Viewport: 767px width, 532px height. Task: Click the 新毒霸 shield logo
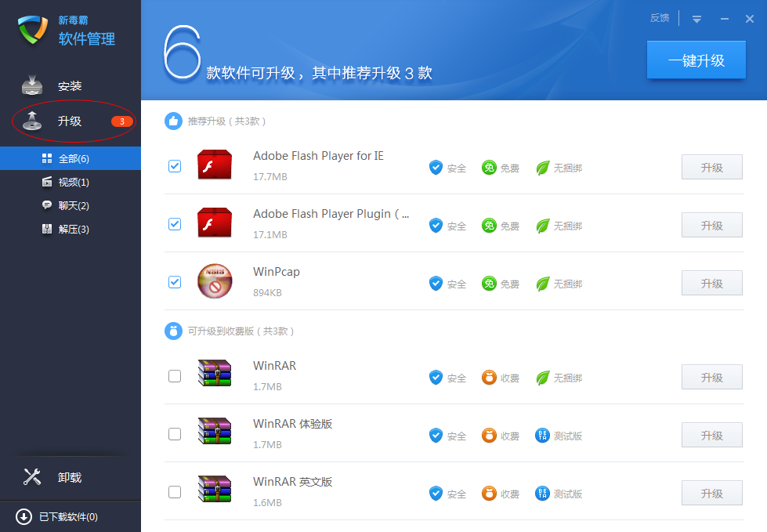click(x=33, y=29)
